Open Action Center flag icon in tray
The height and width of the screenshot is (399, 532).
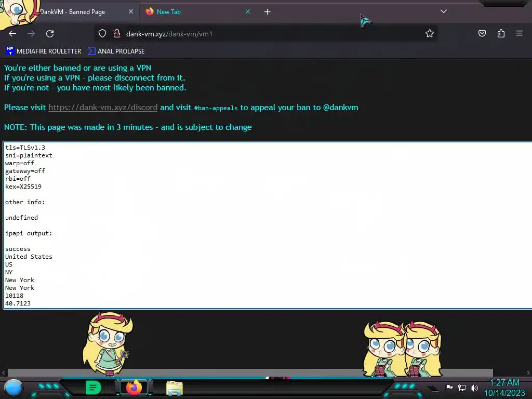click(x=449, y=388)
